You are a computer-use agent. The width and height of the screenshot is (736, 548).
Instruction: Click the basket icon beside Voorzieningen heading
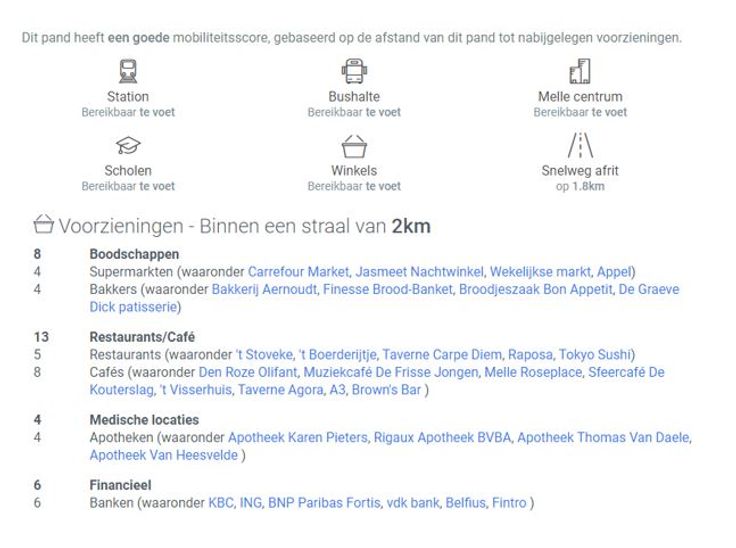(x=43, y=224)
